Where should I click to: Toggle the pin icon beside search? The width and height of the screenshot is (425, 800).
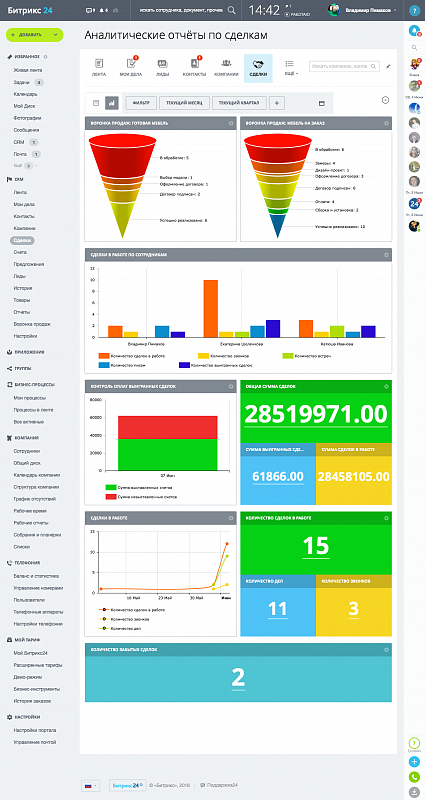(388, 66)
